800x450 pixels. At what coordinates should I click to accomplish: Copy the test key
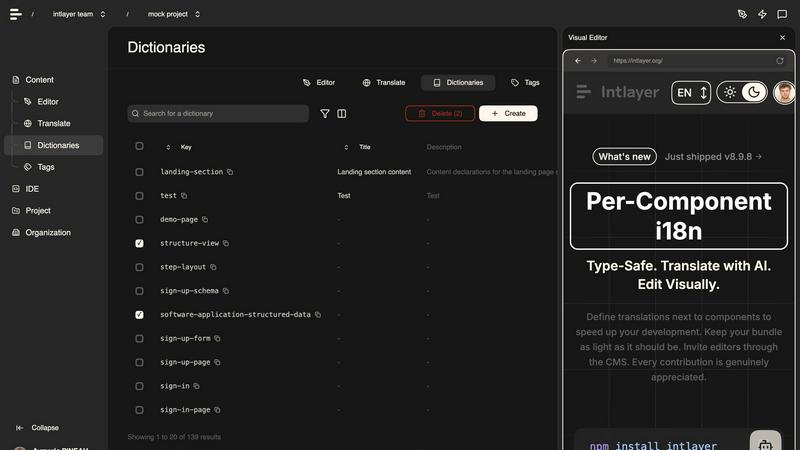pos(184,196)
